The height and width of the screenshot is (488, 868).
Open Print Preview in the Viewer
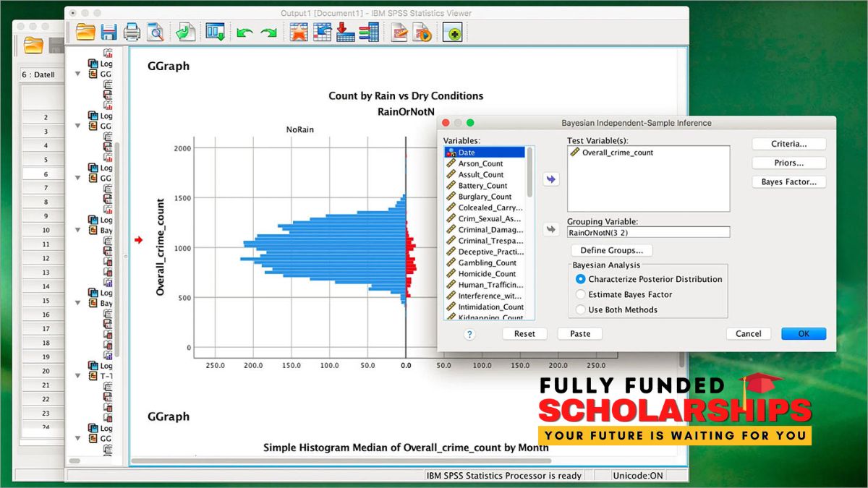[155, 32]
